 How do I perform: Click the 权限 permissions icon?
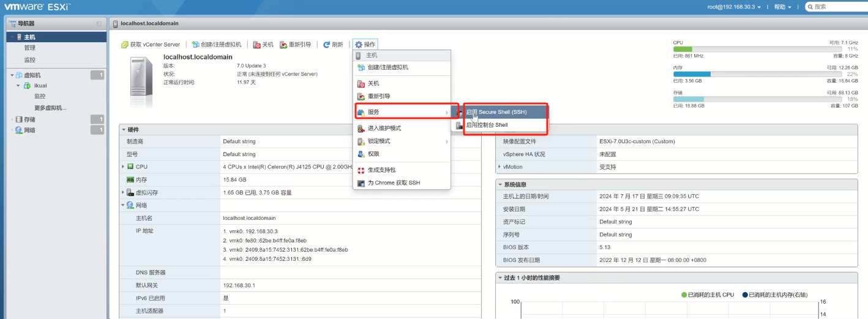[x=361, y=154]
